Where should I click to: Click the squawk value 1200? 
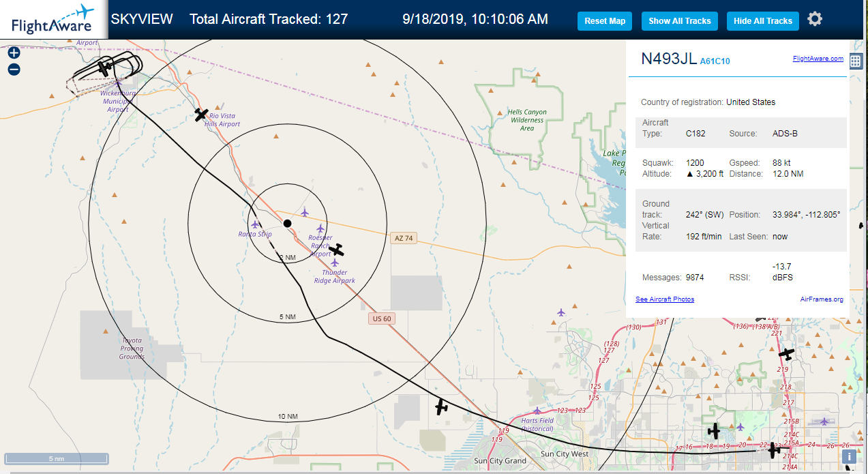(695, 163)
